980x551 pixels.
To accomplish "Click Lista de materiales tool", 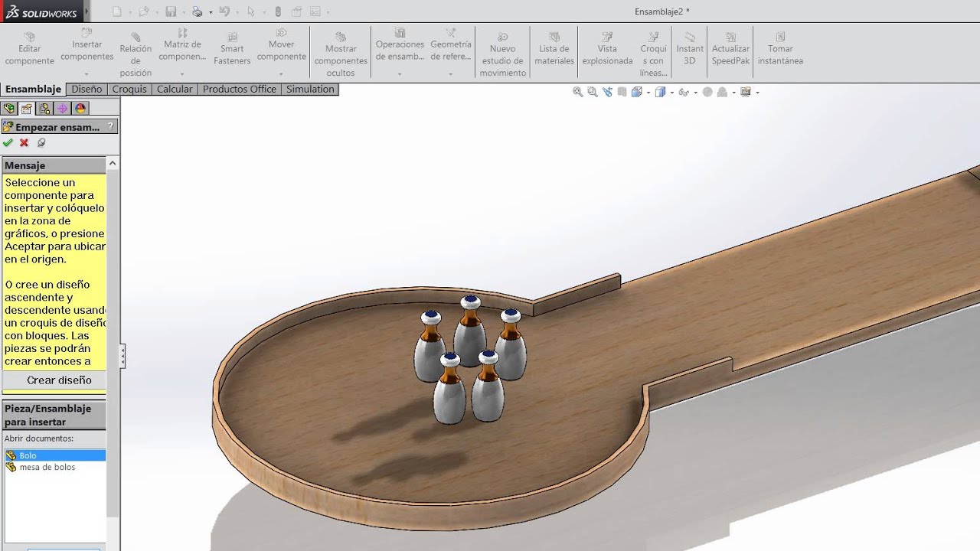I will coord(554,49).
